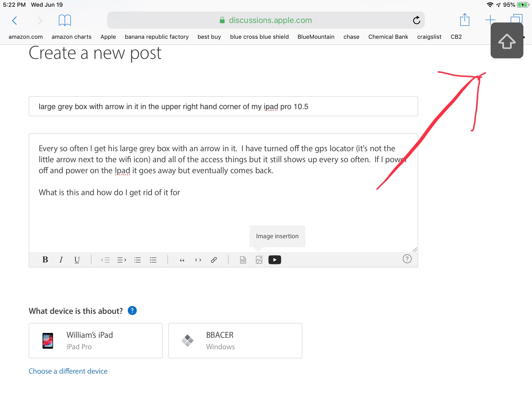The image size is (532, 399).
Task: Select William's iPad device card
Action: (x=95, y=341)
